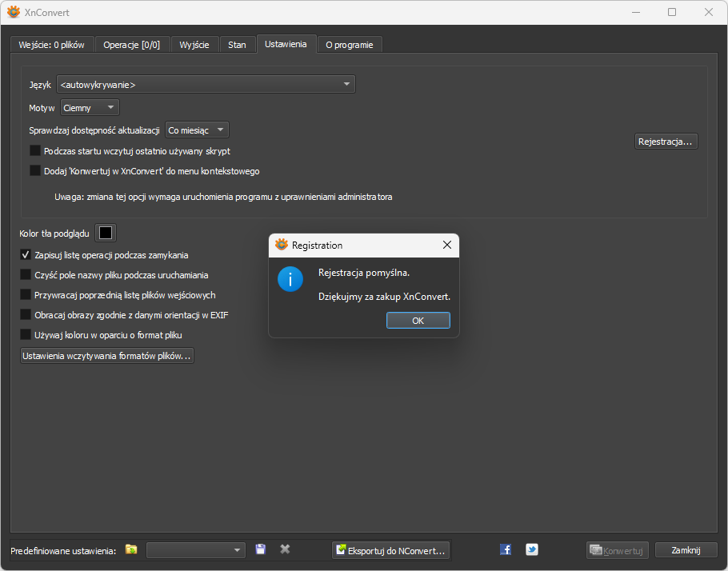Viewport: 728px width, 571px height.
Task: Open the Motyw theme dropdown
Action: (90, 108)
